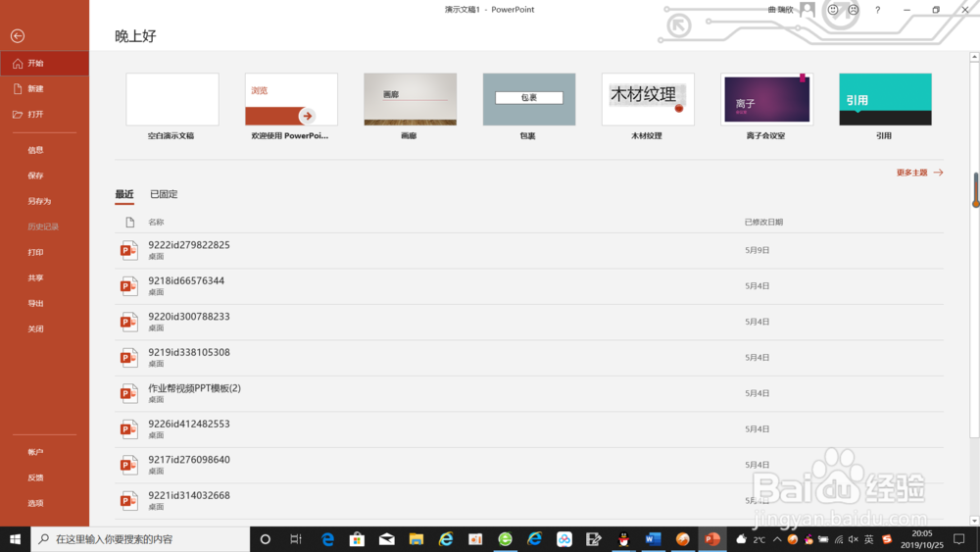Screen dimensions: 980x552
Task: Open 反馈 in the sidebar
Action: pos(35,477)
